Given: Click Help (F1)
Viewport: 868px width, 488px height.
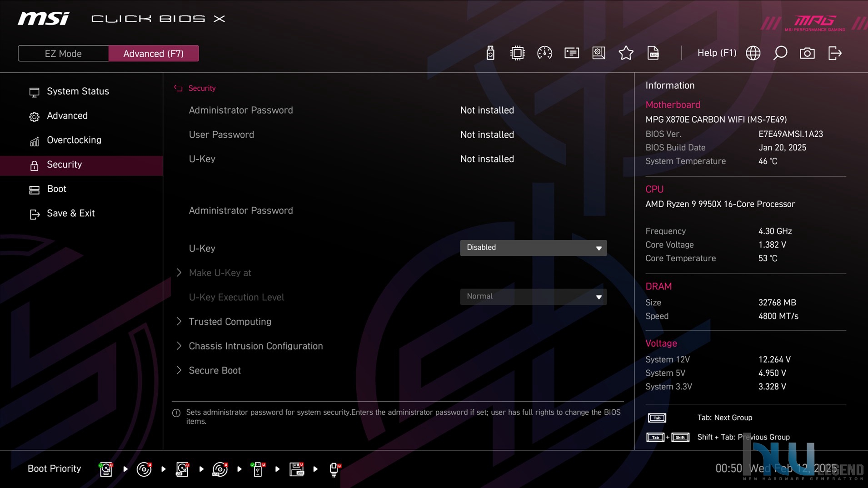Looking at the screenshot, I should 717,53.
